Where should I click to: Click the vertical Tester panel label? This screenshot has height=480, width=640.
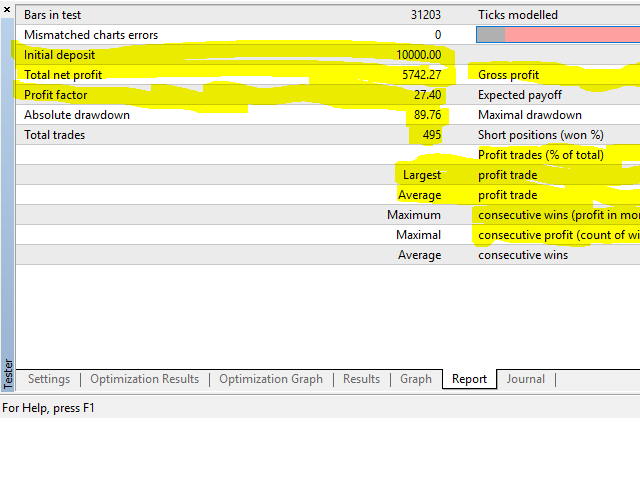click(x=8, y=373)
